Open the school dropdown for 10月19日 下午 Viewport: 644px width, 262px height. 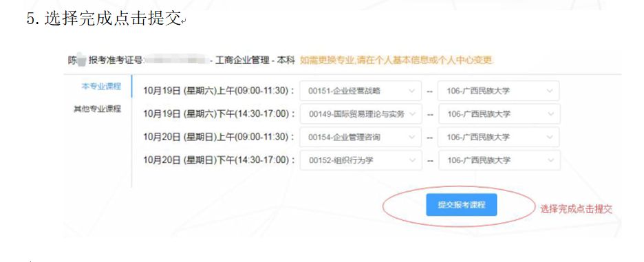pyautogui.click(x=500, y=114)
